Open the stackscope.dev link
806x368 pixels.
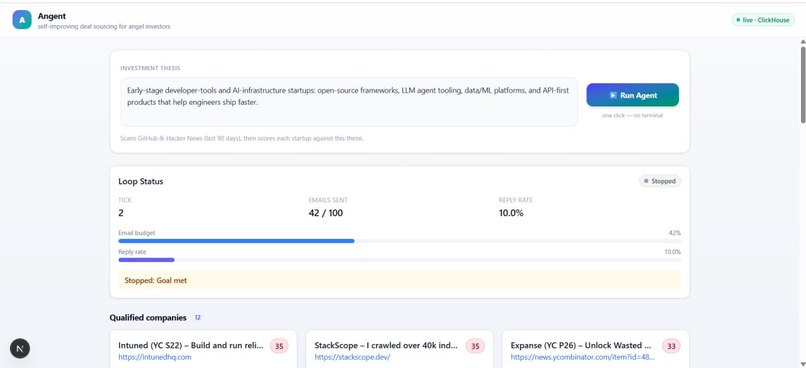352,357
